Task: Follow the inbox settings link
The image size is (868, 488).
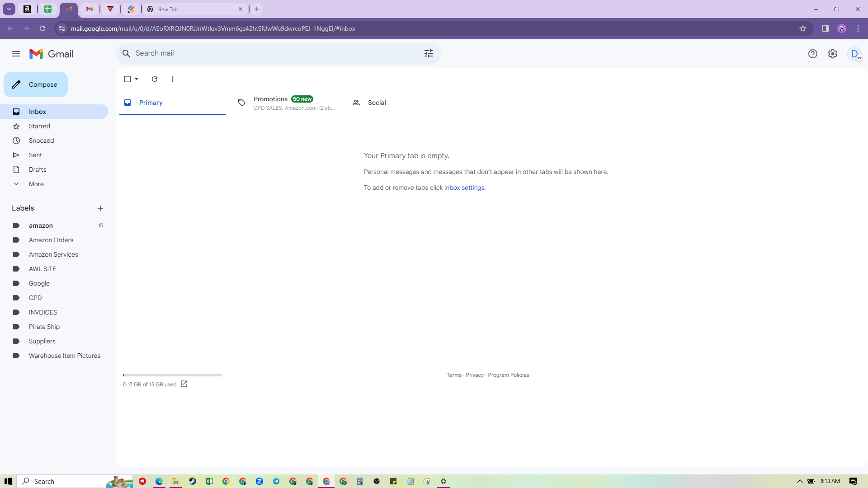Action: pyautogui.click(x=464, y=188)
